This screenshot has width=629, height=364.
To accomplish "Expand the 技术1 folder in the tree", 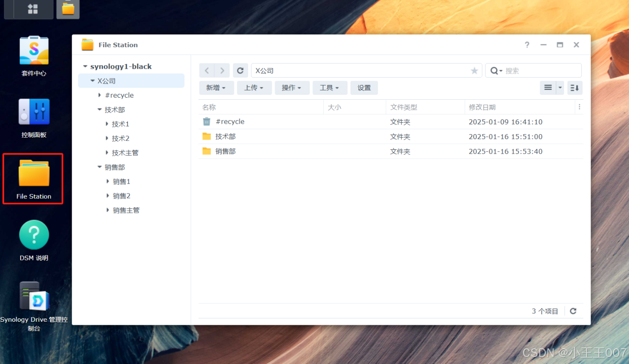I will [x=108, y=124].
